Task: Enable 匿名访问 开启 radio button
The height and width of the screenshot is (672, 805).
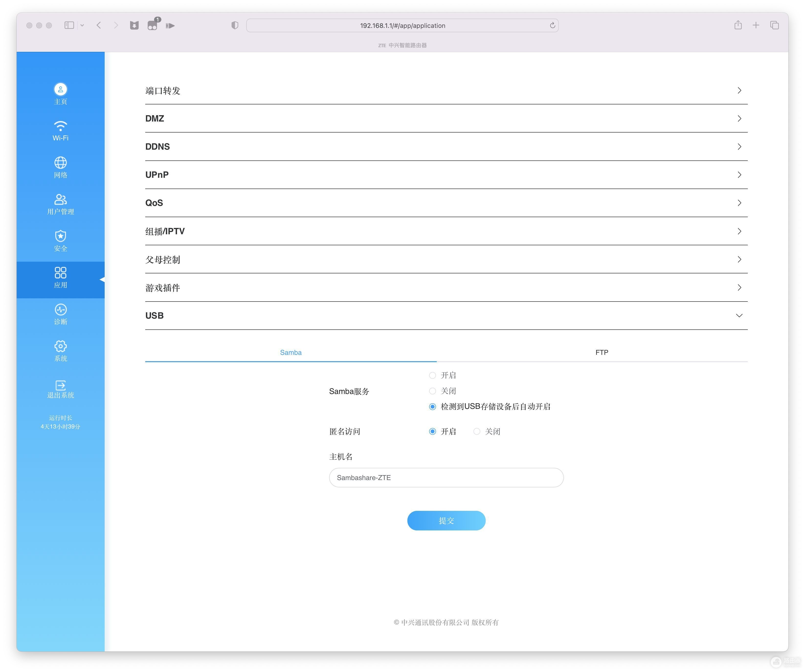Action: pyautogui.click(x=432, y=432)
